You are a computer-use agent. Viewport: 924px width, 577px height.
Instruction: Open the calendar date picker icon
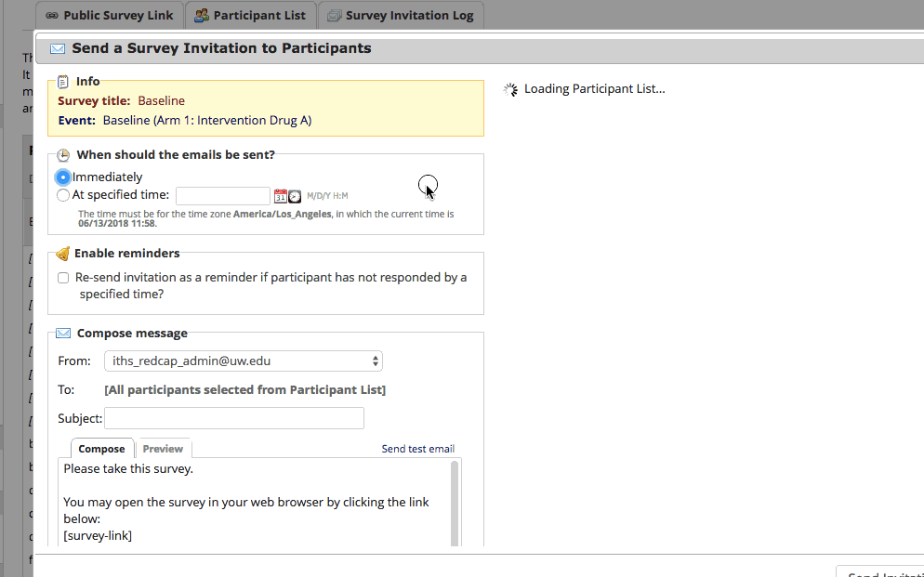coord(281,195)
